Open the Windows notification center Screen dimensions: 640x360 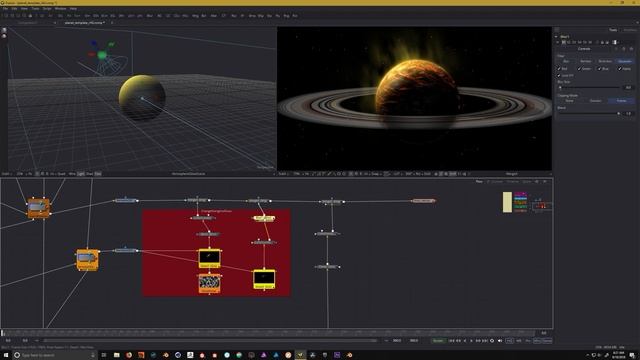click(x=632, y=355)
